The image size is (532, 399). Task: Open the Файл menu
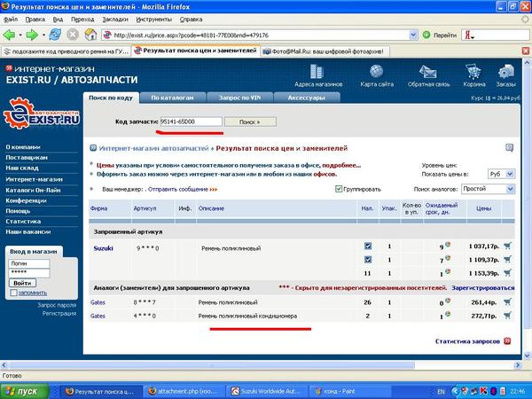click(x=10, y=20)
